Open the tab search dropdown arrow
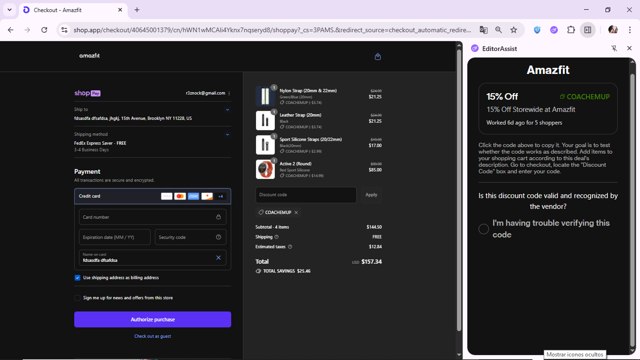Viewport: 640px width, 360px height. 9,10
